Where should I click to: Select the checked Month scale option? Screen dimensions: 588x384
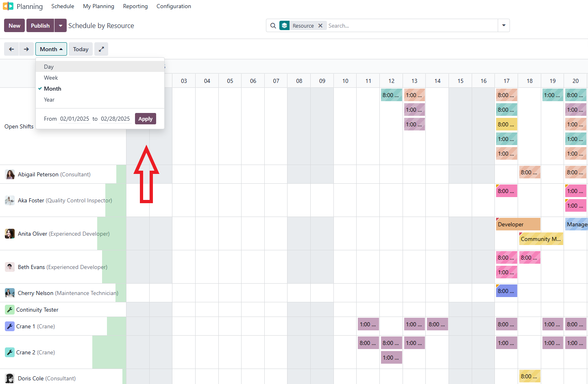(x=100, y=89)
